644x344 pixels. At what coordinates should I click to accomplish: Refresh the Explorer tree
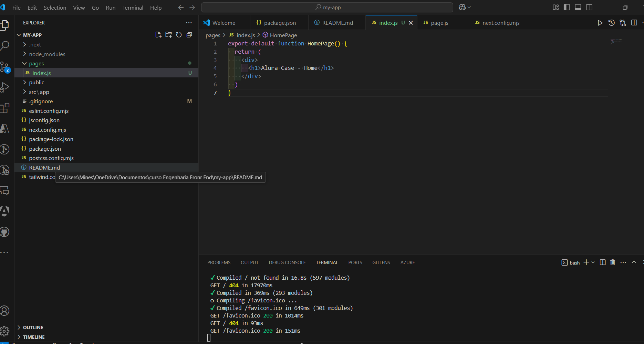coord(179,35)
